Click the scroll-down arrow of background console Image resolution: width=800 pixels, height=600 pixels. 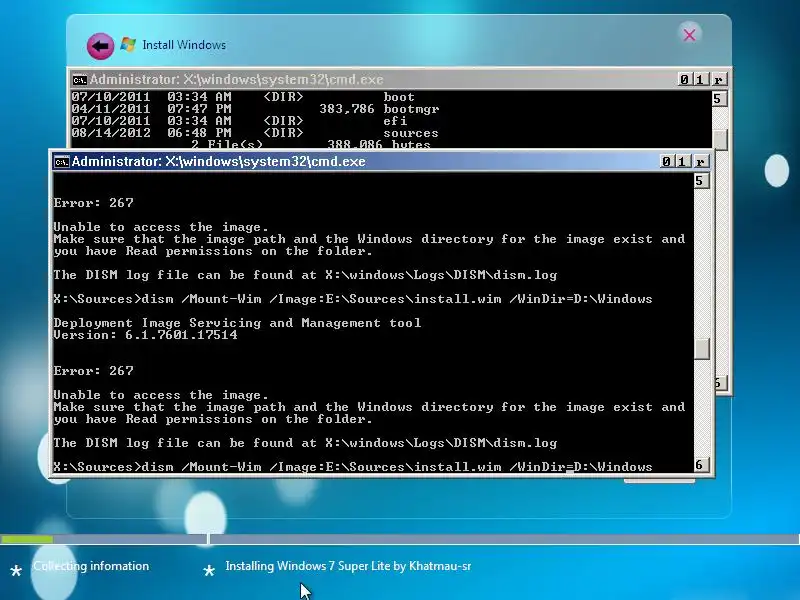click(x=719, y=383)
